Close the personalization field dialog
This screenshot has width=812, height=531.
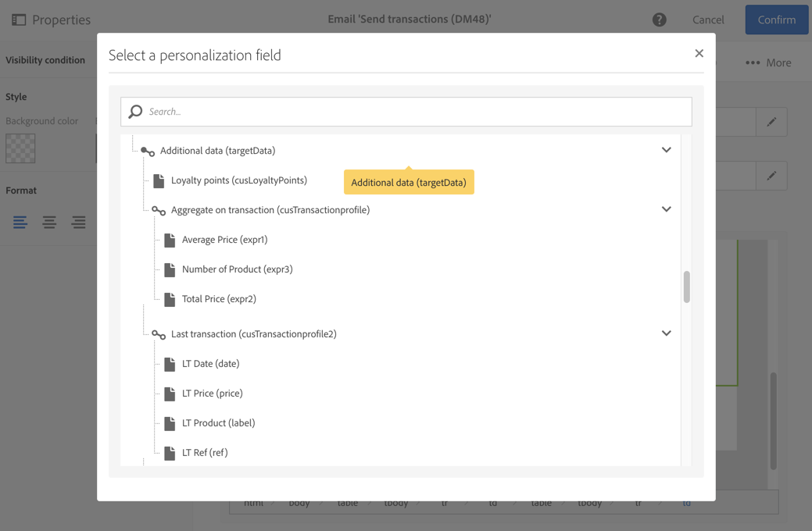click(699, 54)
